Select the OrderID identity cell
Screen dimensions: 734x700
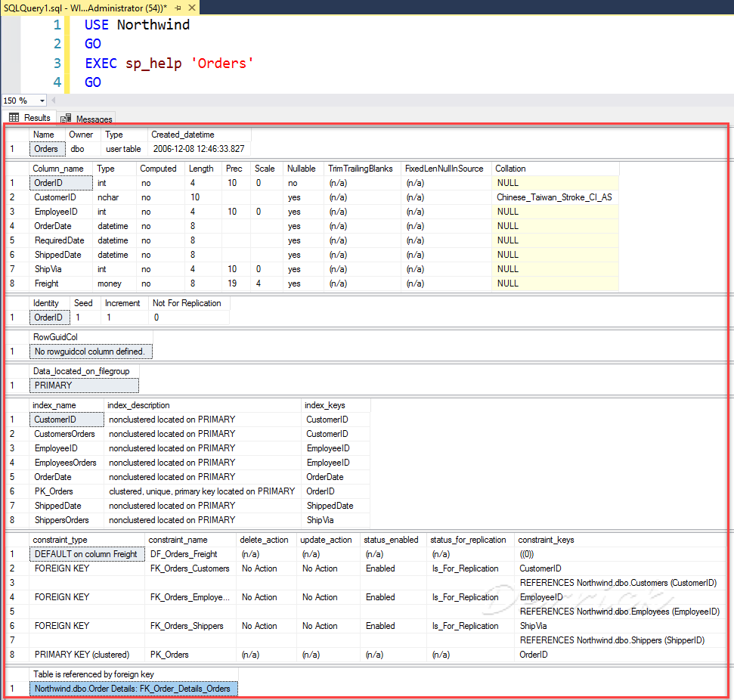[49, 317]
